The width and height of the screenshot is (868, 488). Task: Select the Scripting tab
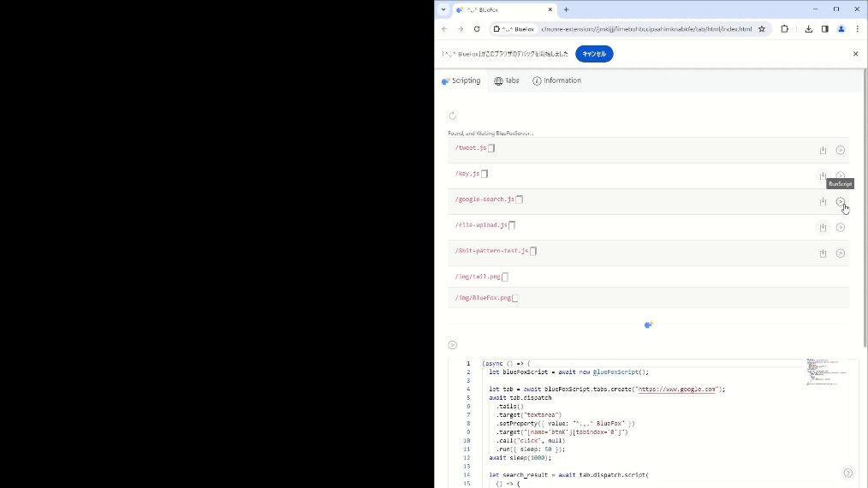pos(461,80)
